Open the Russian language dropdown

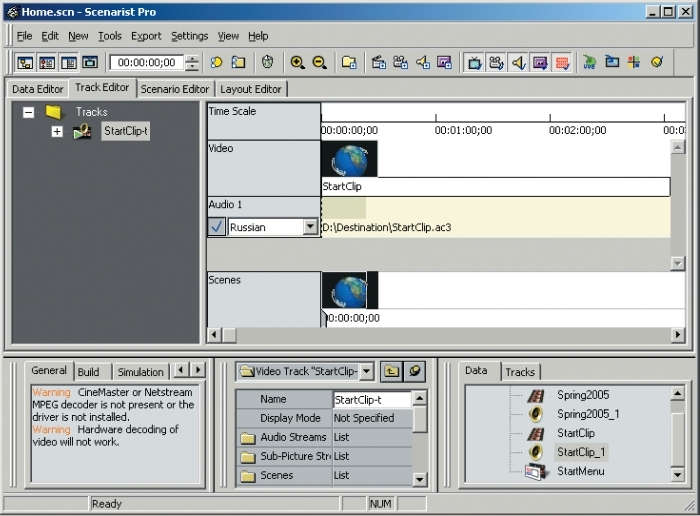click(310, 227)
